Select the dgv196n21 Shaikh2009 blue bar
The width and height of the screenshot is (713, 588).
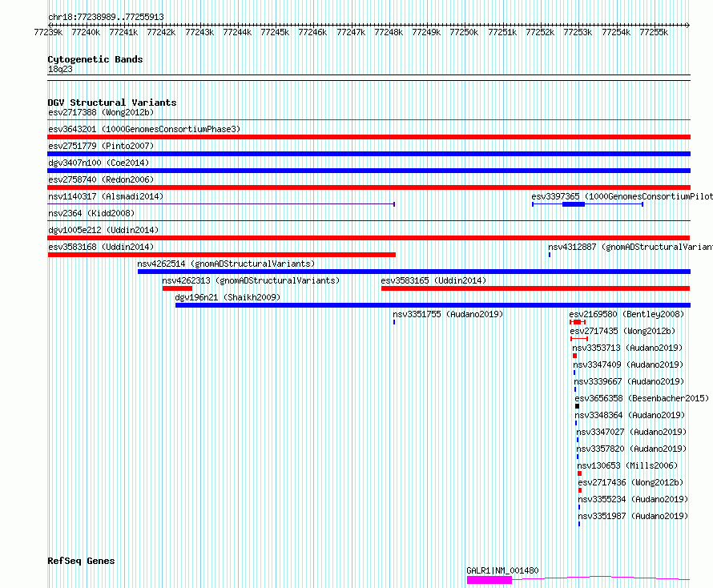click(x=433, y=305)
